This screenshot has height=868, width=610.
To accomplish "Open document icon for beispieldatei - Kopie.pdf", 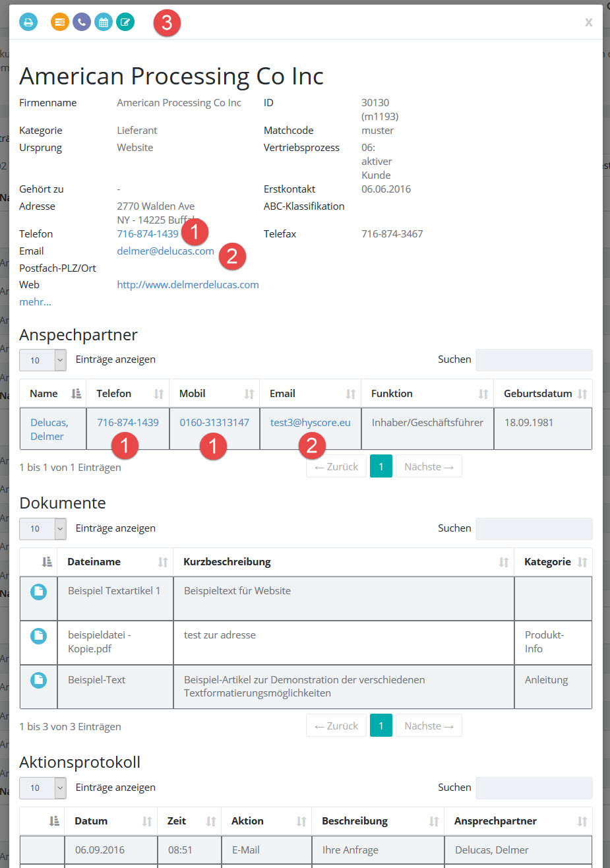I will 39,636.
